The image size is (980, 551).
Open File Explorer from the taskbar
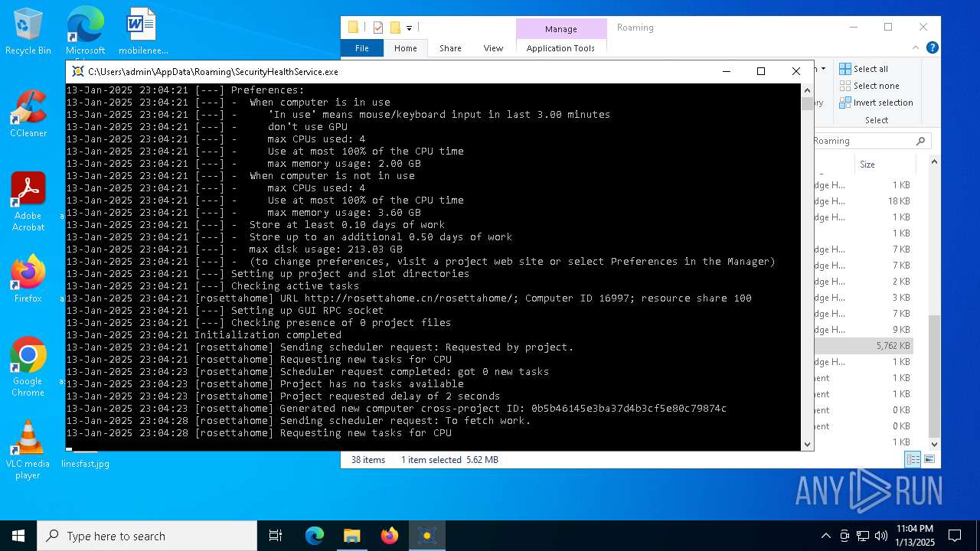[x=352, y=536]
